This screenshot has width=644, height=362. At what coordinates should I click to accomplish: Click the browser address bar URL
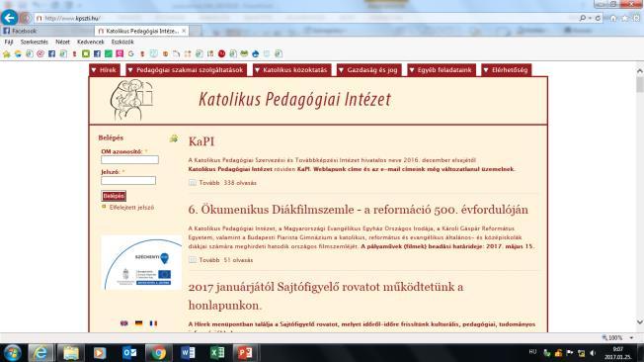click(x=72, y=18)
